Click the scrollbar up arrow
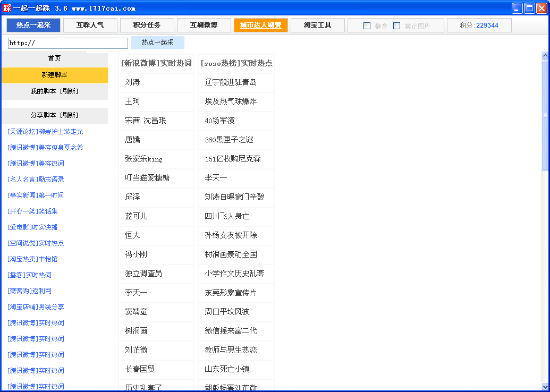This screenshot has width=550, height=392. pyautogui.click(x=545, y=55)
